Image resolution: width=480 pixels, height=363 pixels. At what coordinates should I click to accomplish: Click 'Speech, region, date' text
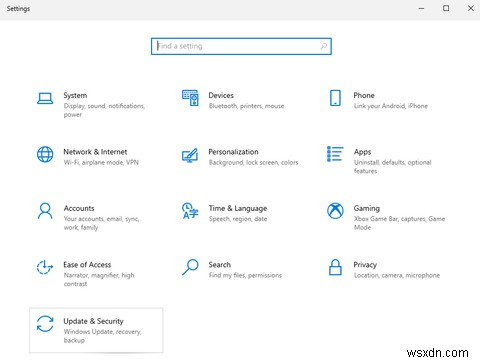pyautogui.click(x=238, y=219)
